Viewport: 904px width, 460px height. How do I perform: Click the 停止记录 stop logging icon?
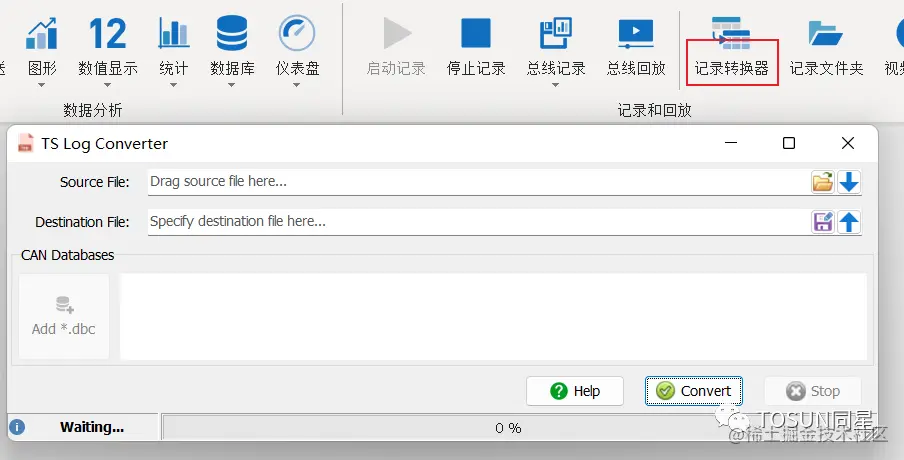click(476, 33)
